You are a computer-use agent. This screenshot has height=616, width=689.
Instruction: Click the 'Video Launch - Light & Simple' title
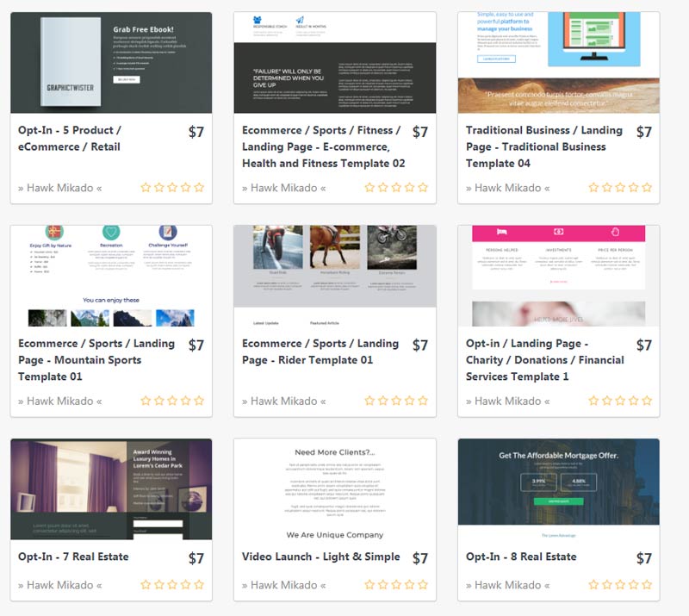point(320,557)
